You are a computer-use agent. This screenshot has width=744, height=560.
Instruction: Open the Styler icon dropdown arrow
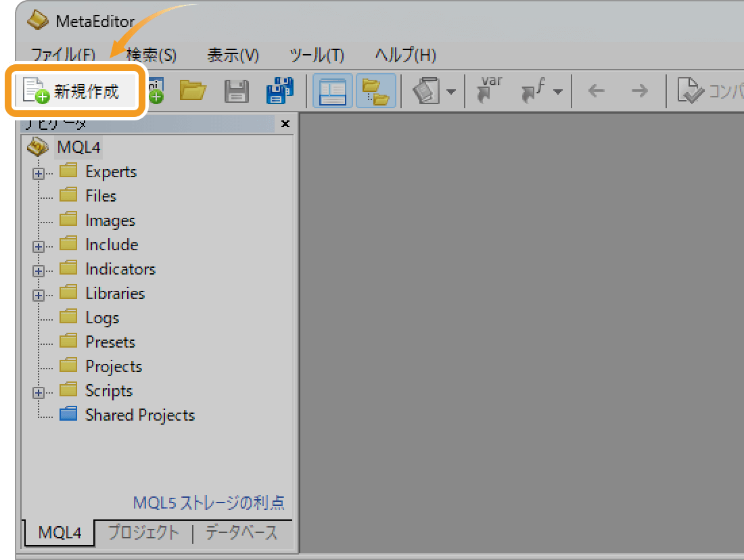pos(451,91)
